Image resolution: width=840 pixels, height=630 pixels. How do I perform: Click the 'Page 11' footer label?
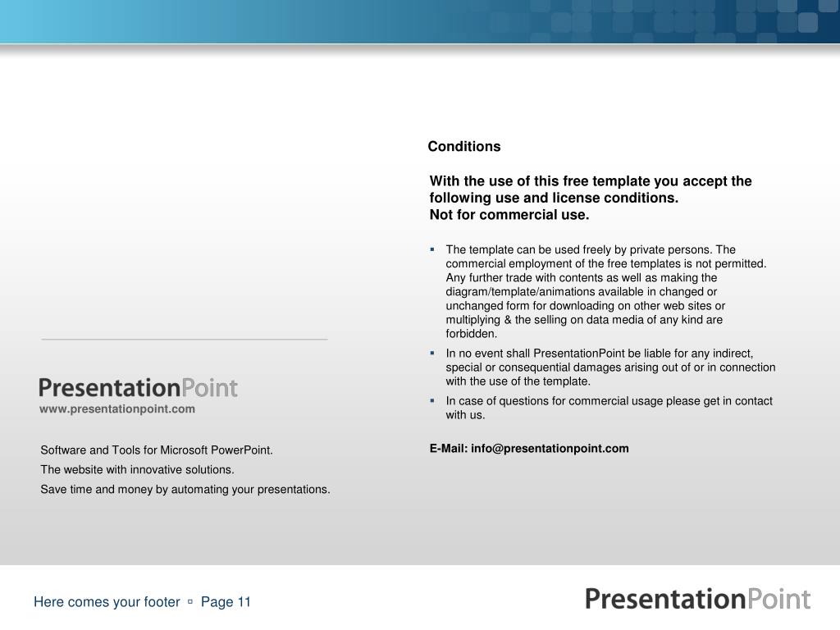pos(226,601)
